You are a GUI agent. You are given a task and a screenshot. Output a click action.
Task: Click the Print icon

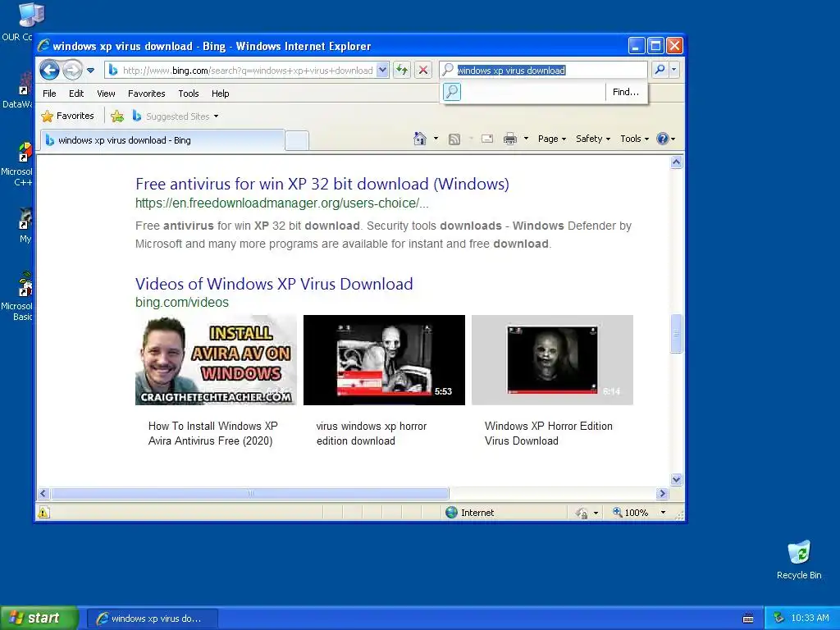pos(510,139)
